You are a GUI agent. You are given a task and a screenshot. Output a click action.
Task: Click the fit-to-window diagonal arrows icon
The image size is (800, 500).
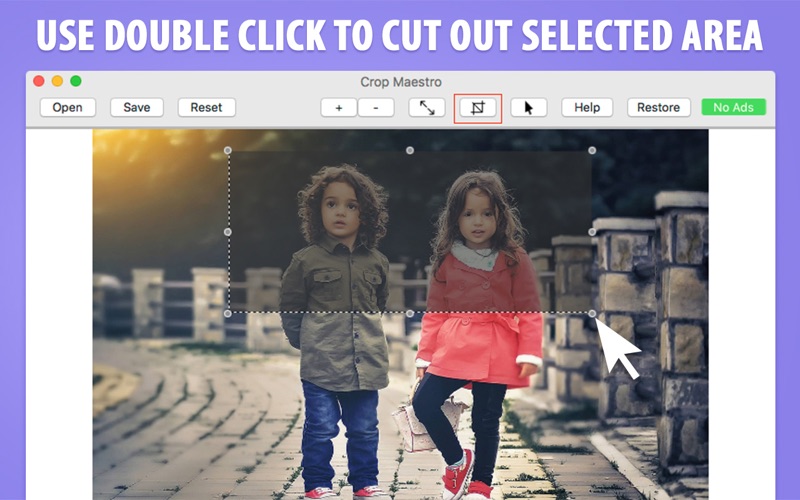pos(427,108)
